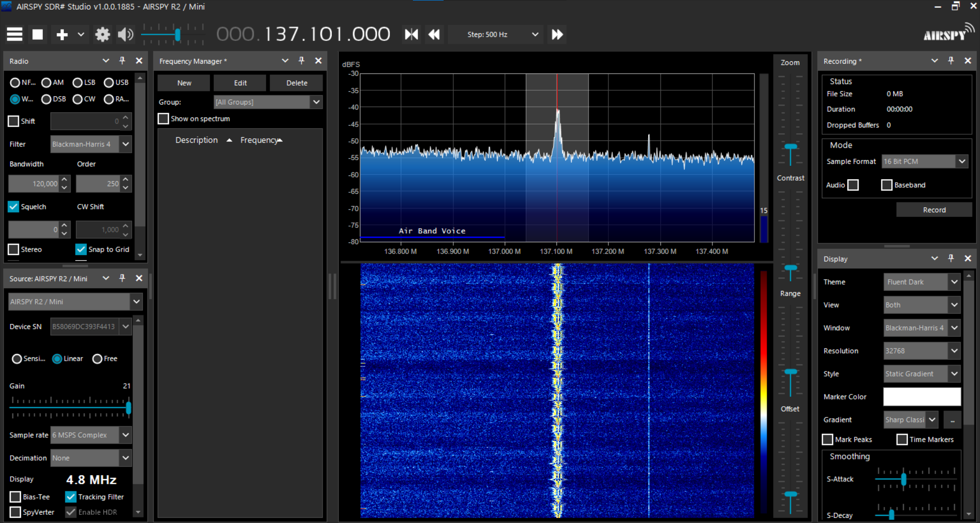
Task: Open settings with the gear icon
Action: (103, 34)
